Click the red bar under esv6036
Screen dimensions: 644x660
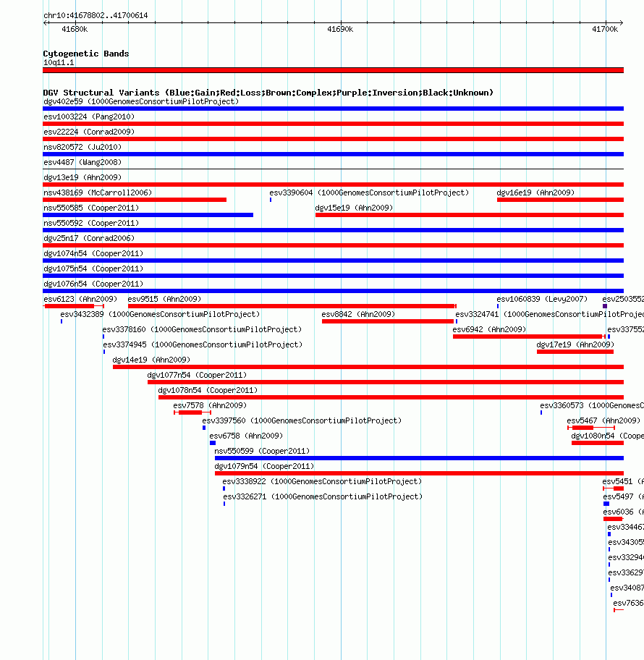(x=612, y=519)
